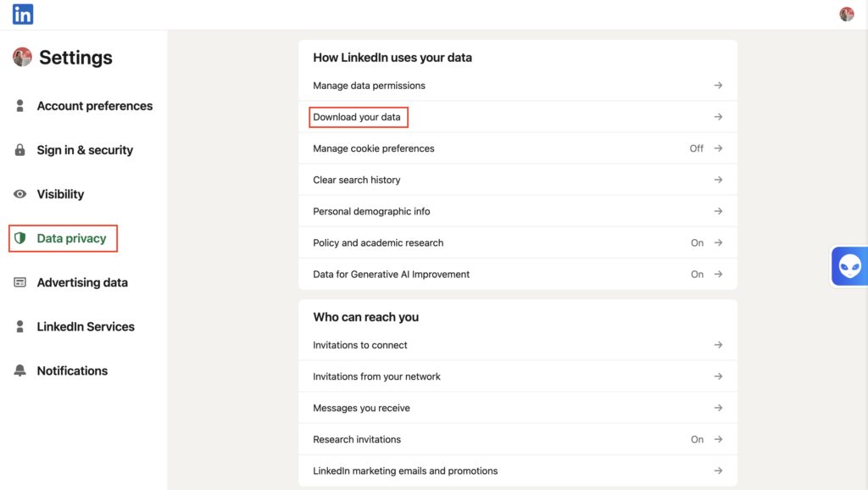The height and width of the screenshot is (490, 868).
Task: Click the arrow on Clear search history row
Action: pos(718,180)
